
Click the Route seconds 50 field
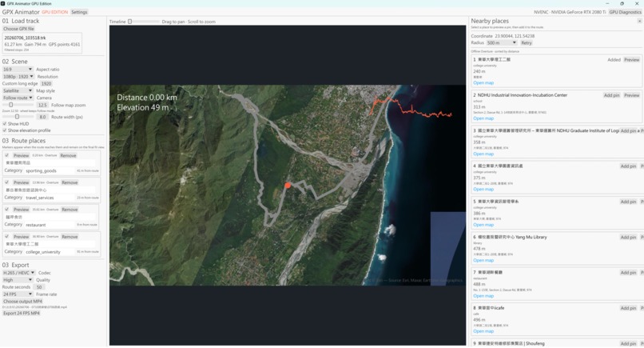tap(39, 287)
